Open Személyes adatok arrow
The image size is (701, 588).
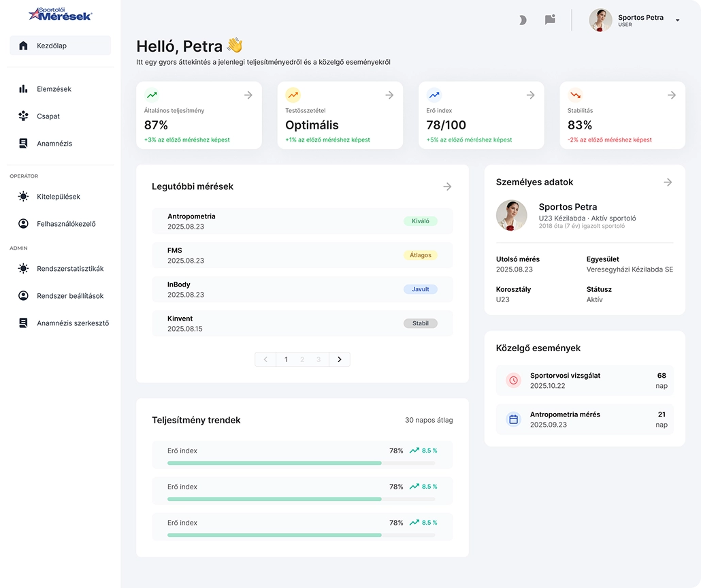coord(668,182)
